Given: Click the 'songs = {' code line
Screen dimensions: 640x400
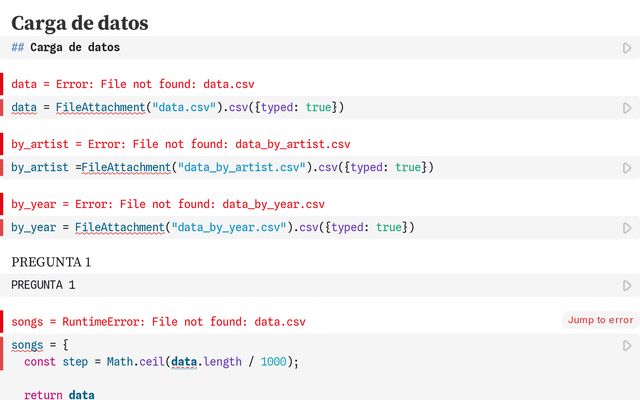Looking at the screenshot, I should pyautogui.click(x=40, y=345).
